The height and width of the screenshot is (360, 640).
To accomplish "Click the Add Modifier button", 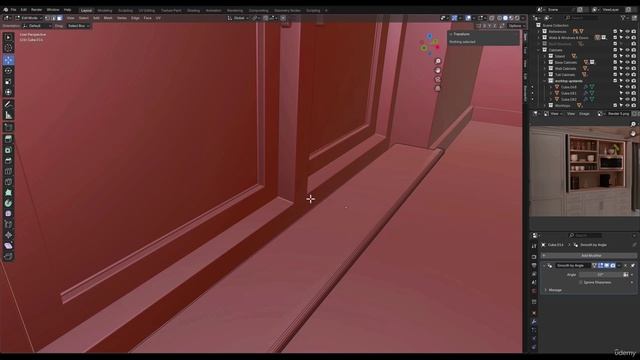I will (x=589, y=256).
